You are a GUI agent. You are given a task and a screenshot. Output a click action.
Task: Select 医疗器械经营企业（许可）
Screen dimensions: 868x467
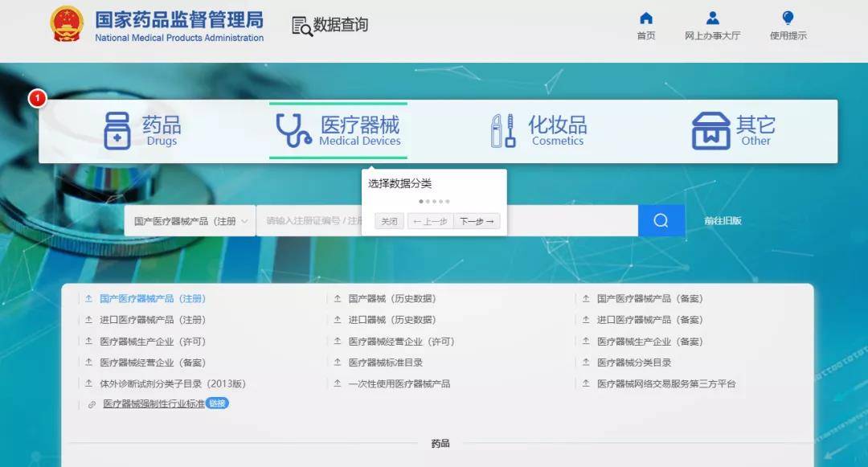pyautogui.click(x=401, y=342)
